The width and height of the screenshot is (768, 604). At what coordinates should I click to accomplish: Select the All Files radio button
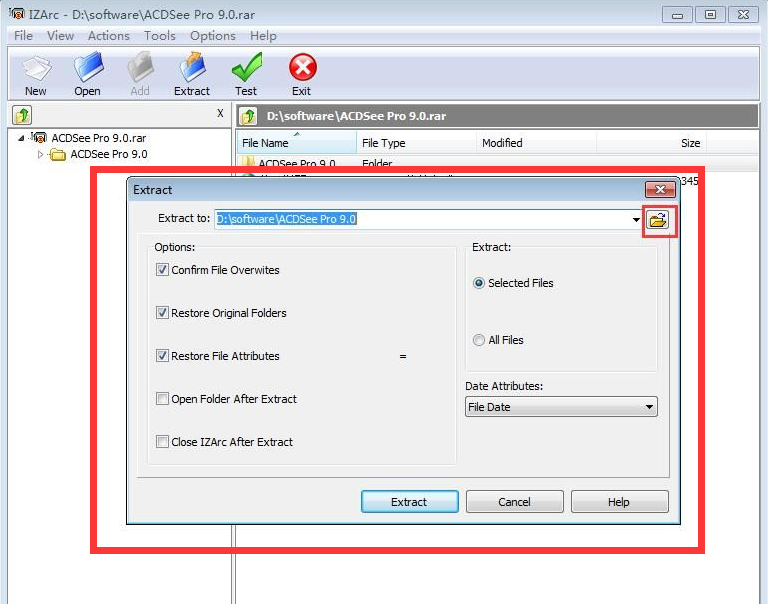coord(479,340)
